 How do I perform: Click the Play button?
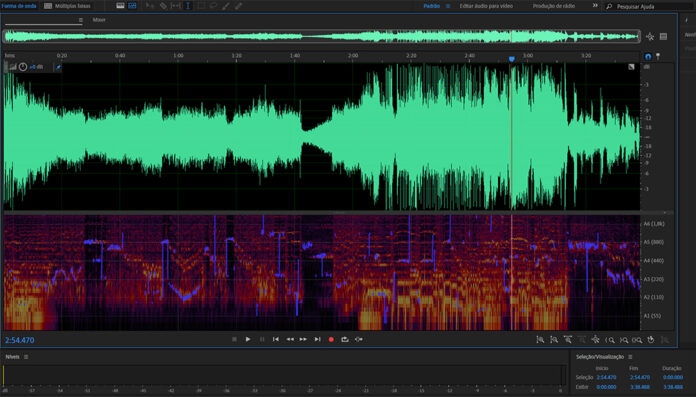coord(248,339)
